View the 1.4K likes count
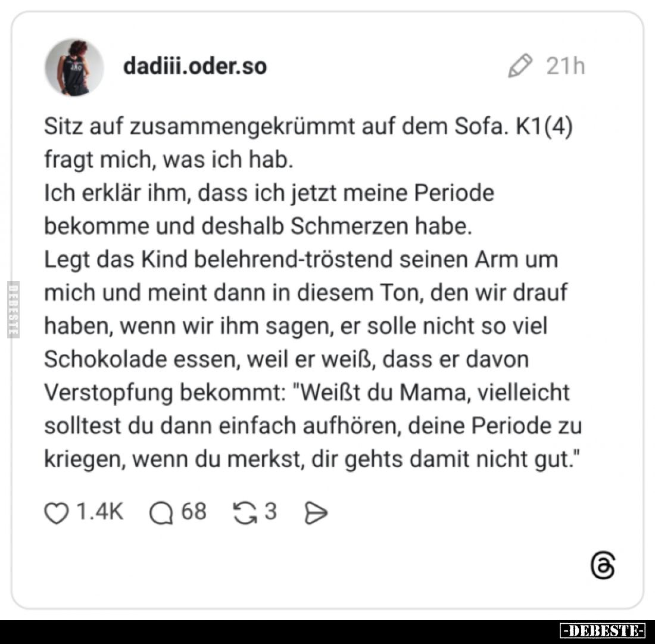The image size is (655, 644). tap(99, 511)
